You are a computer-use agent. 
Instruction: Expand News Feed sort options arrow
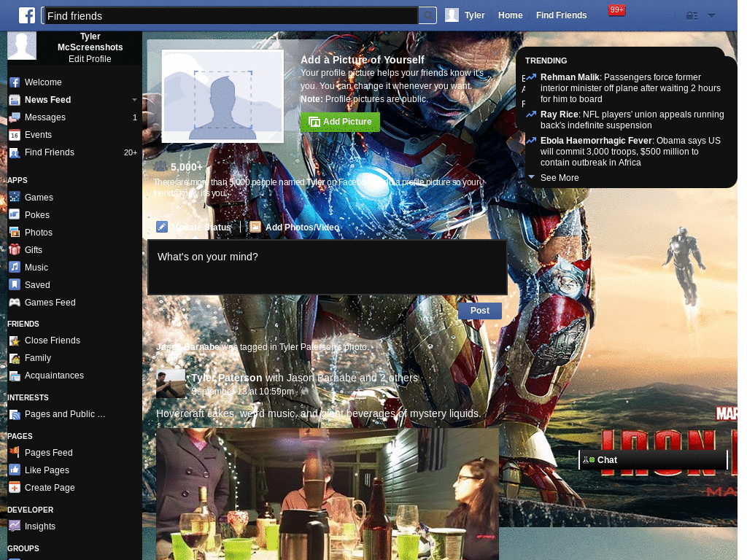click(x=134, y=100)
